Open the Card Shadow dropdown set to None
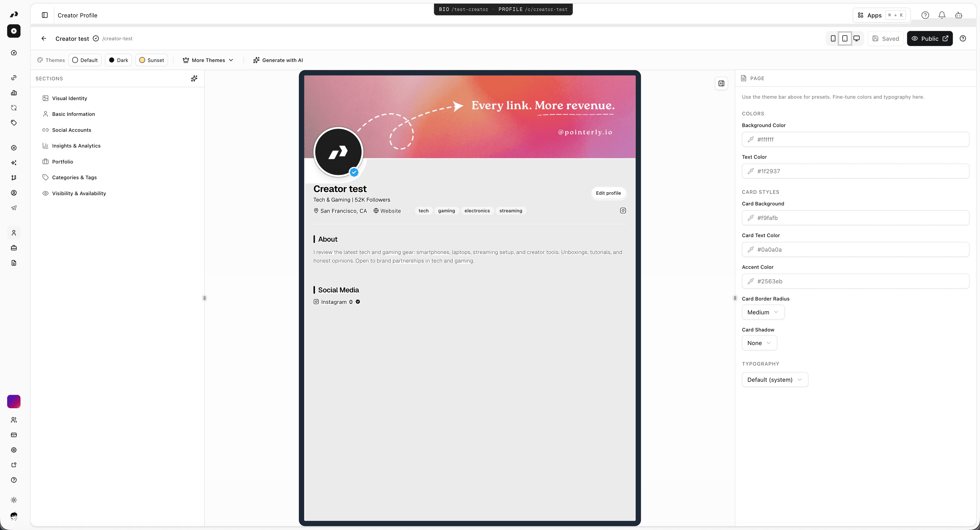The image size is (980, 530). [x=759, y=343]
